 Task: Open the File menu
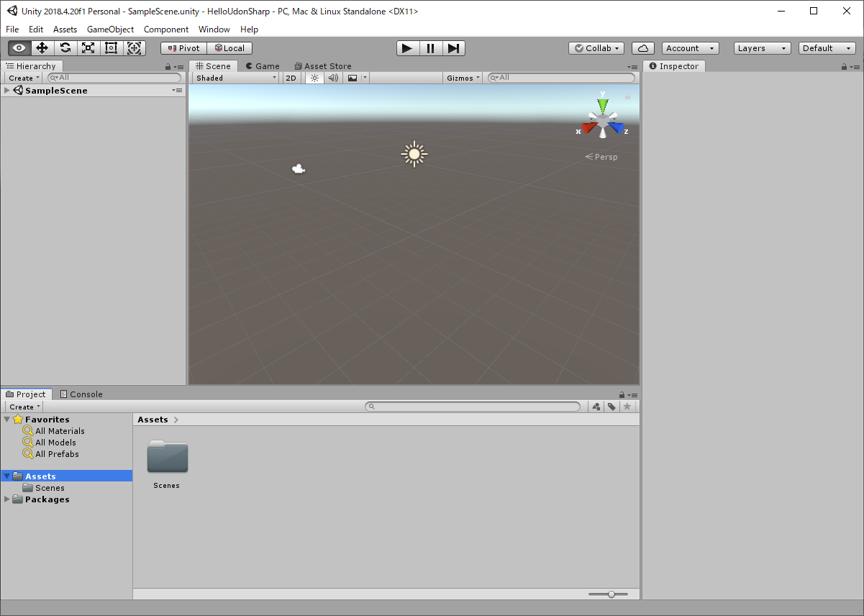pos(12,30)
